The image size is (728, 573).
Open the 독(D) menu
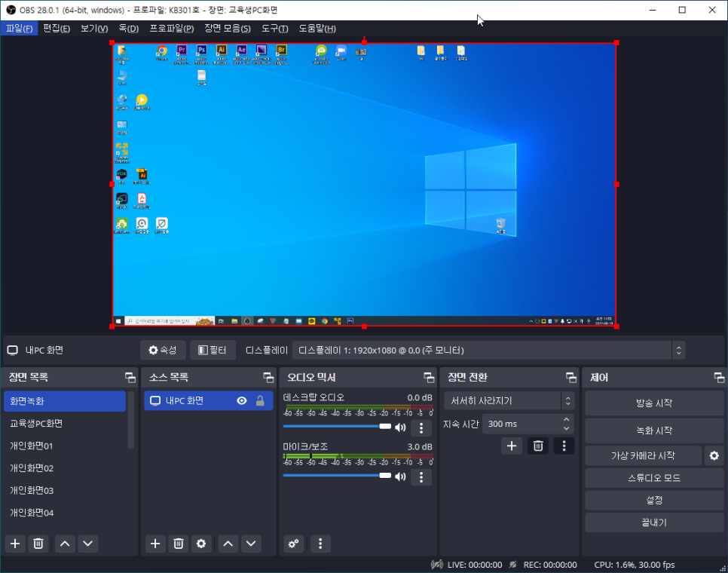(129, 29)
